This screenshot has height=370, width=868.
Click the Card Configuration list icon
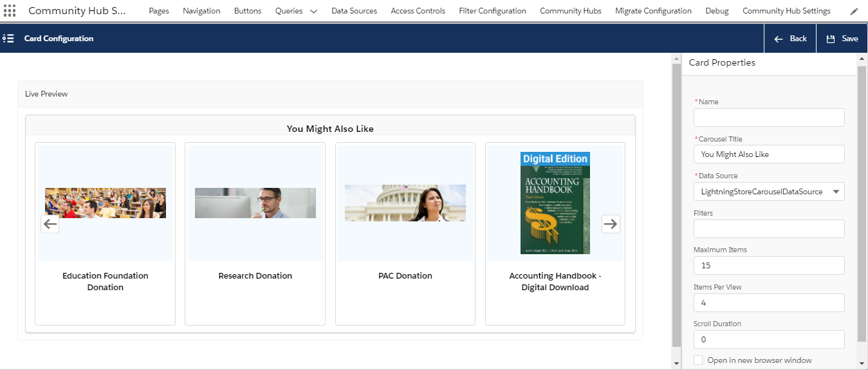[x=8, y=39]
